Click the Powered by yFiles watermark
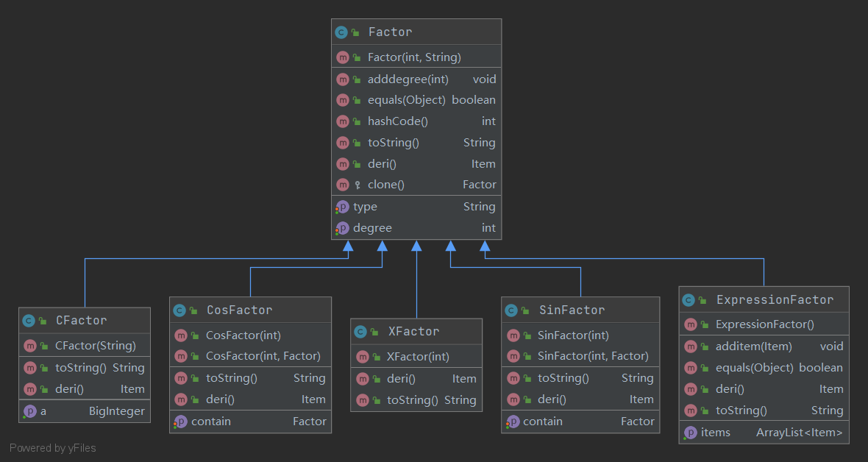This screenshot has width=868, height=462. [53, 448]
